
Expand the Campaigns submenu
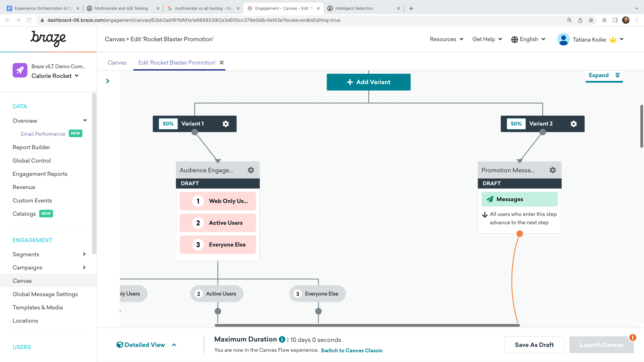84,267
